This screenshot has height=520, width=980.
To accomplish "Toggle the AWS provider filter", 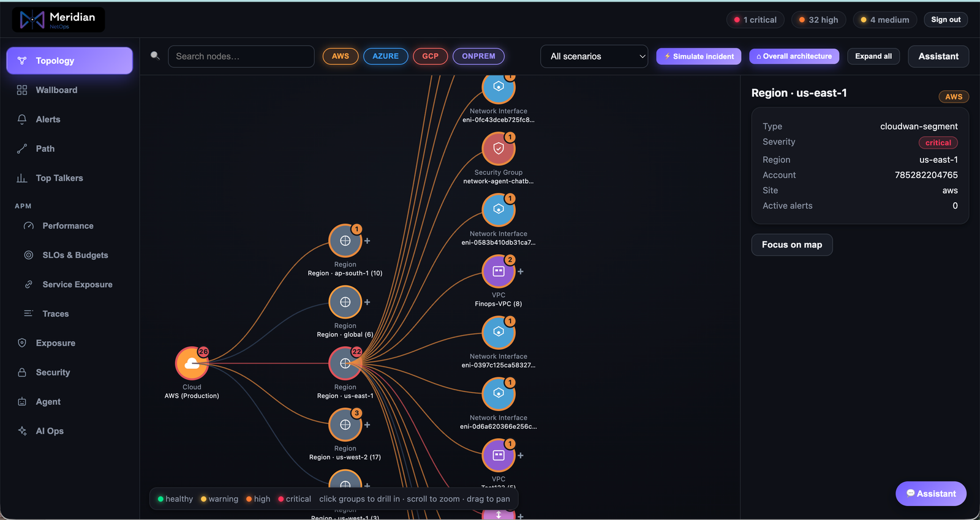I will 341,56.
